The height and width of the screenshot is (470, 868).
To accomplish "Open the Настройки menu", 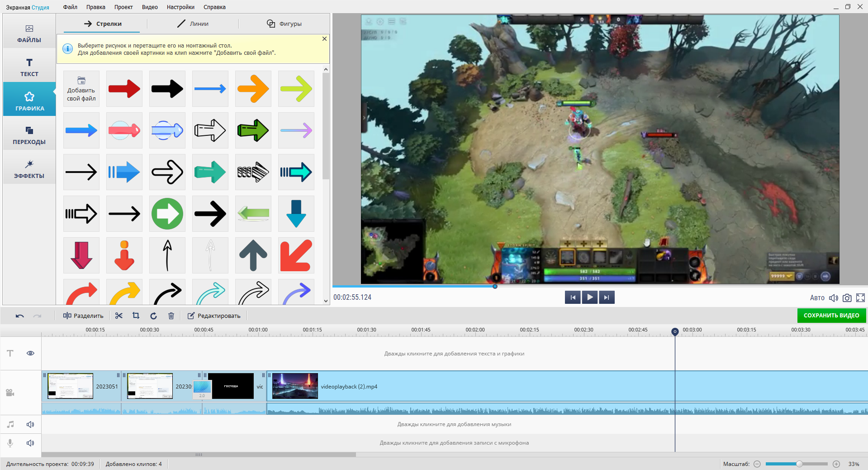I will click(x=180, y=7).
